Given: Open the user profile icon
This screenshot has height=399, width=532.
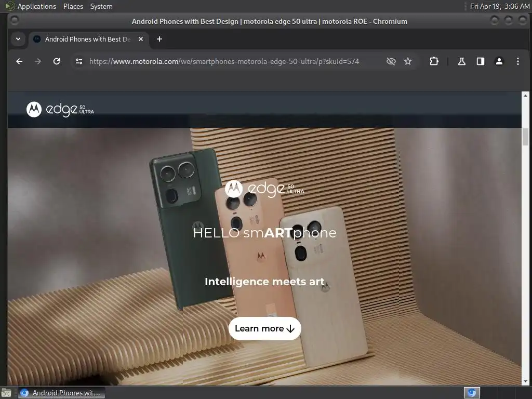Looking at the screenshot, I should click(499, 61).
